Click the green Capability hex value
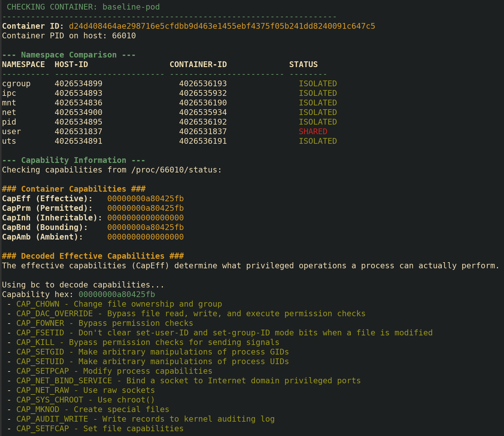 (117, 294)
